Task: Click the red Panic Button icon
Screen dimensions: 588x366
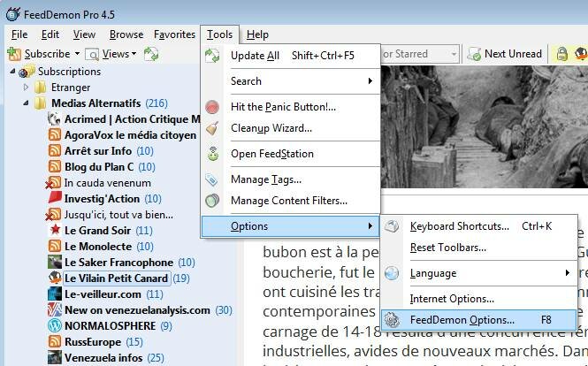Action: [212, 107]
